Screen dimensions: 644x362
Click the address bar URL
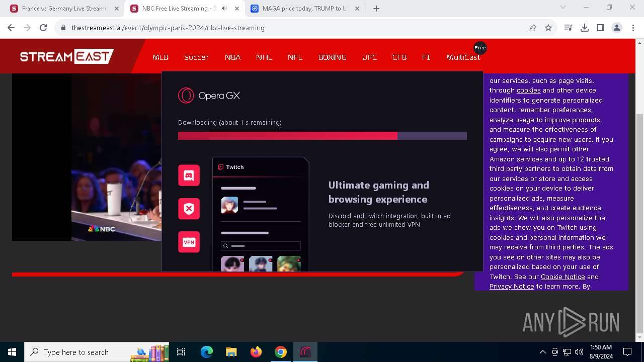click(168, 28)
